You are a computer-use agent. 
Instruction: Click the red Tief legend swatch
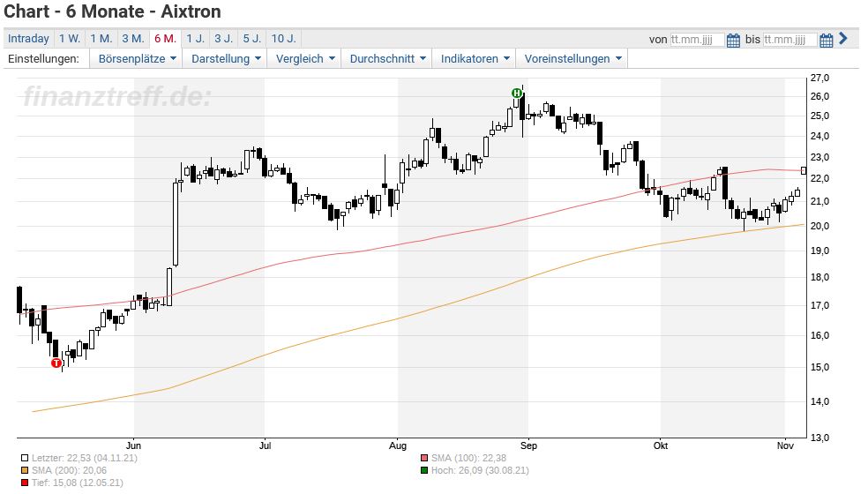25,483
